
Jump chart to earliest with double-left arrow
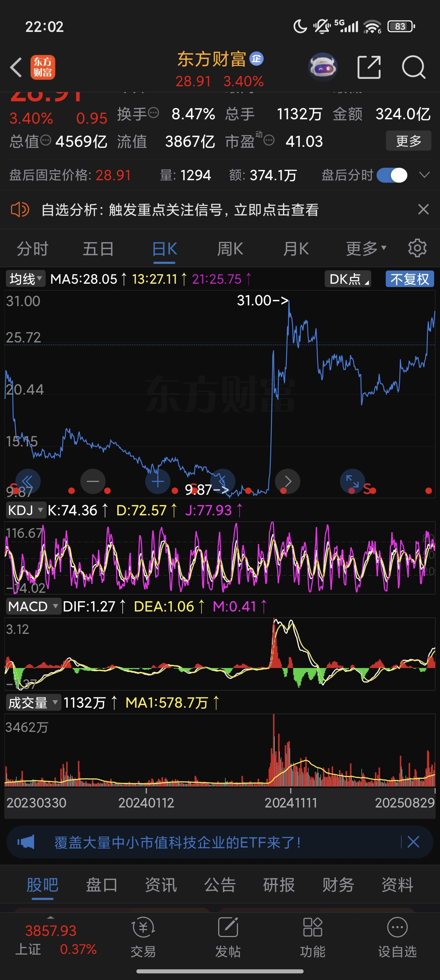(x=28, y=481)
